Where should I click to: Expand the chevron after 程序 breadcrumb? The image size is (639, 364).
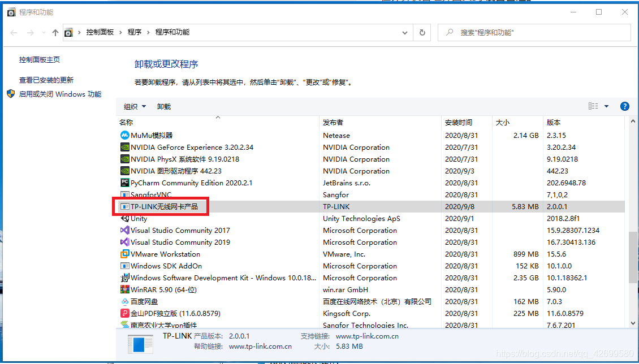tap(148, 32)
